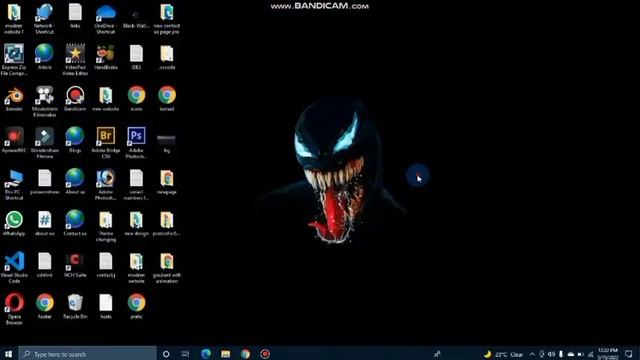Open the 'Theme changing' folder
This screenshot has height=360, width=640.
[106, 226]
